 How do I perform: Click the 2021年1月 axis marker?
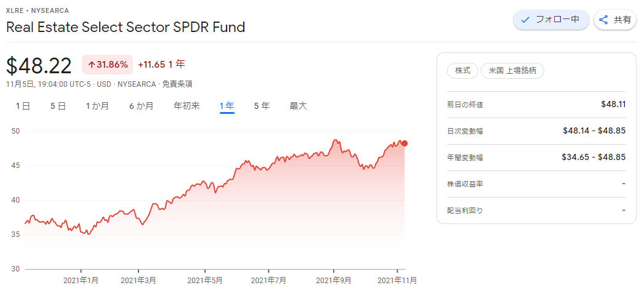coord(81,281)
